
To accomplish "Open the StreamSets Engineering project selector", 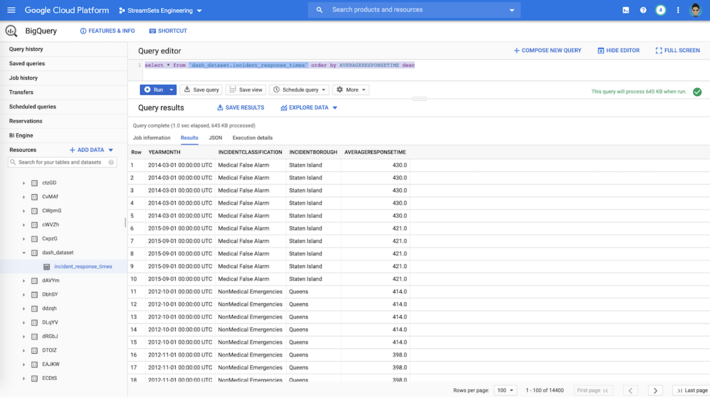I will (160, 10).
